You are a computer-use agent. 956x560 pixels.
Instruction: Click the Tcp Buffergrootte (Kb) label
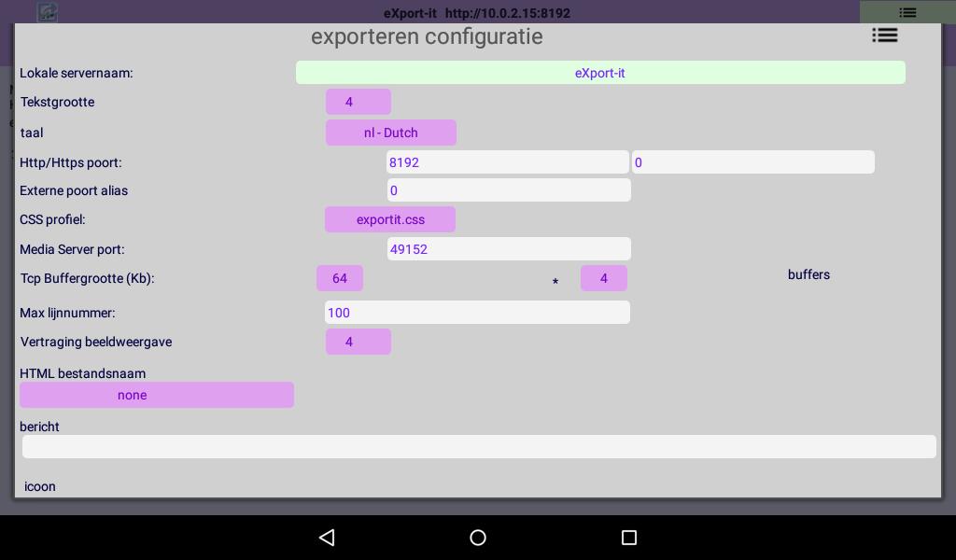[87, 278]
